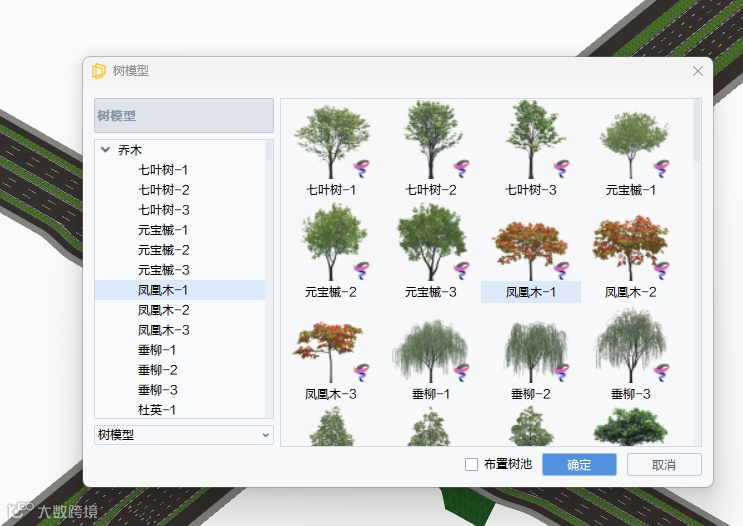Click the 树模型 search field at top left

(x=184, y=115)
